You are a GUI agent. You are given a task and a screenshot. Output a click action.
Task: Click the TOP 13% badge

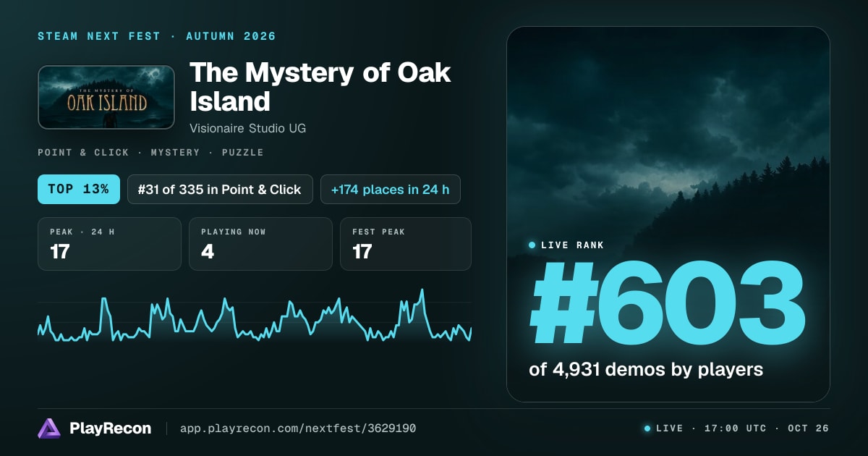coord(78,189)
